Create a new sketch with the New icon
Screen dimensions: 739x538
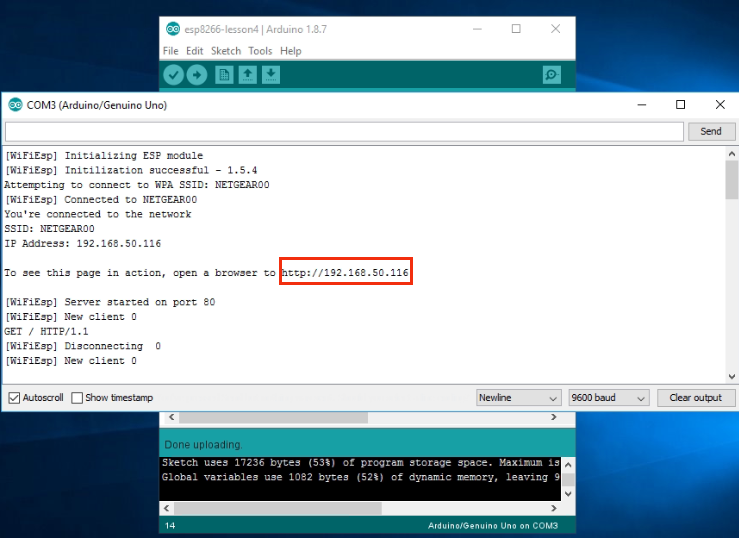pyautogui.click(x=224, y=75)
